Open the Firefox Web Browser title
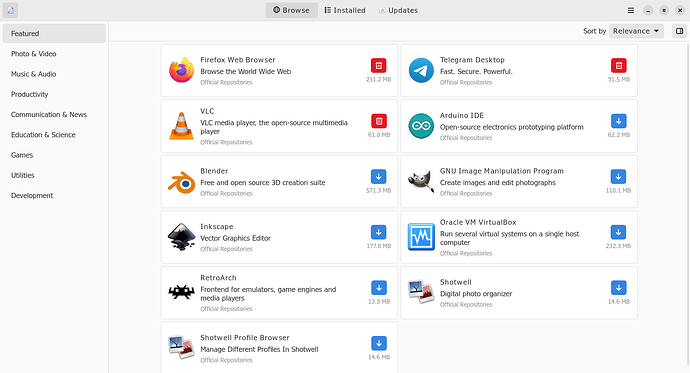This screenshot has width=690, height=373. pos(238,60)
